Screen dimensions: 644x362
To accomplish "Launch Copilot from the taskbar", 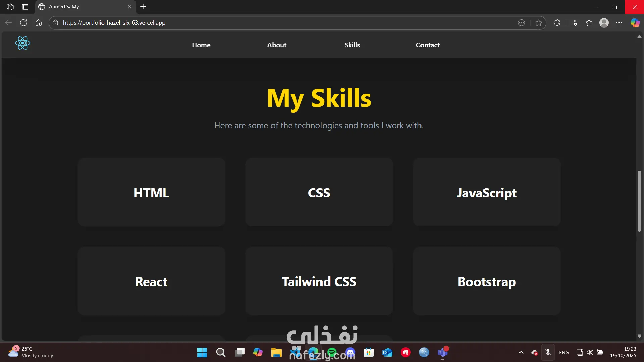I will 258,352.
